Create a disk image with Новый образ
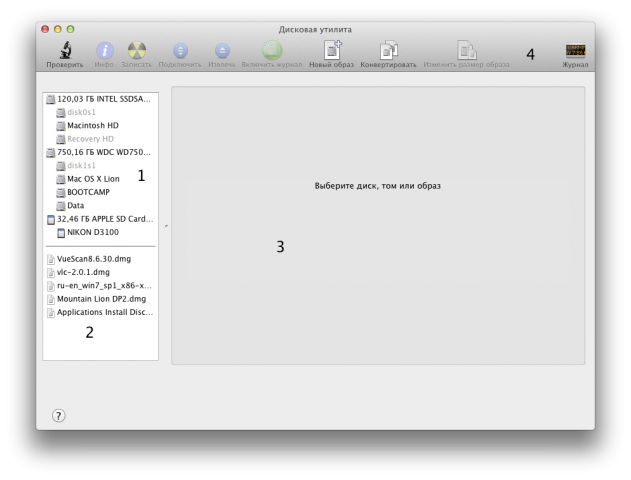 click(x=332, y=50)
